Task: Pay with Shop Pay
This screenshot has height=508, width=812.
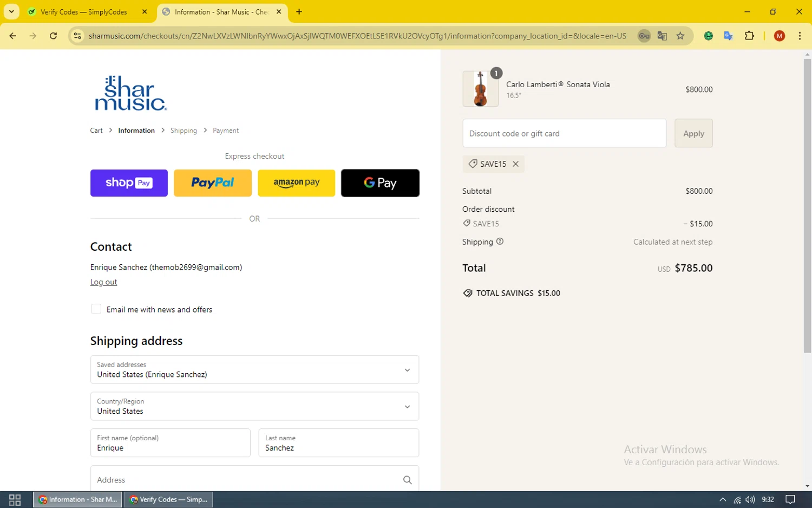Action: coord(129,183)
